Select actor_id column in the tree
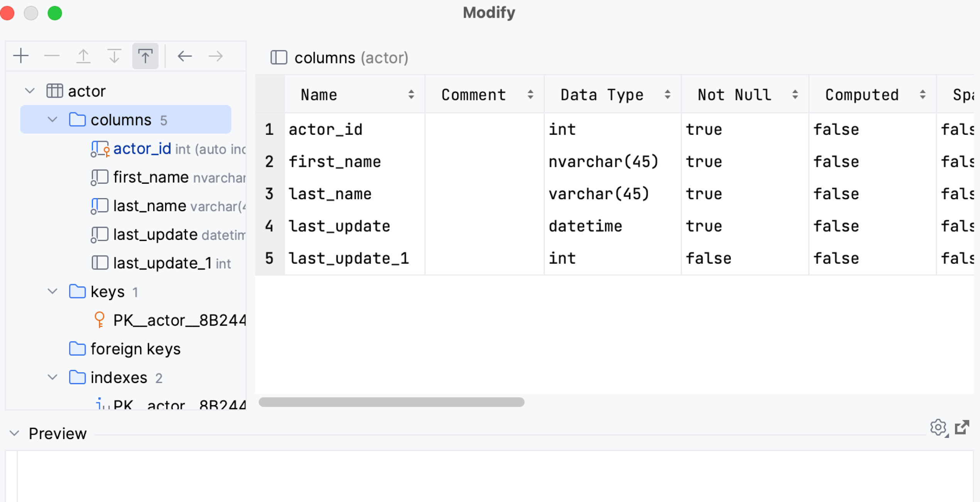This screenshot has height=502, width=980. [x=142, y=149]
